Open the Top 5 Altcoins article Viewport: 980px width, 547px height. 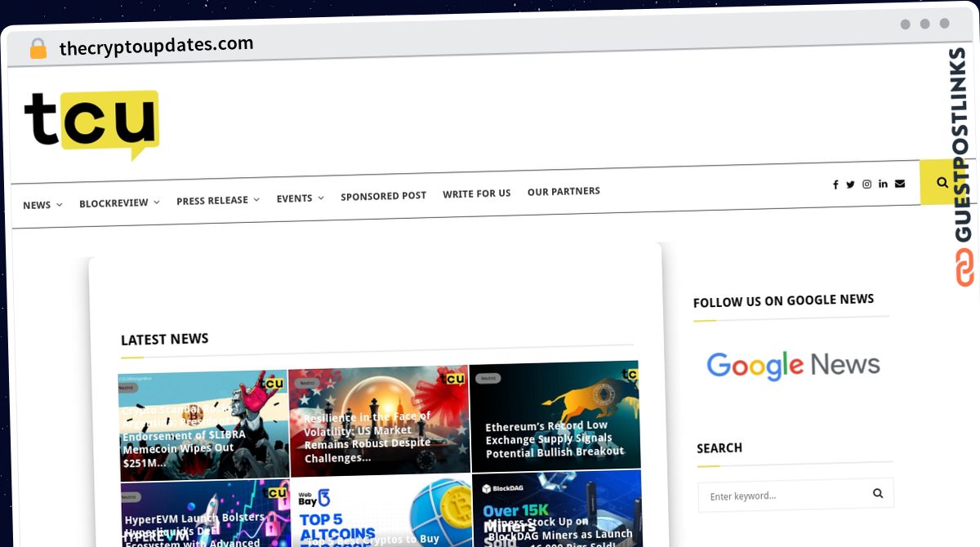pos(381,511)
